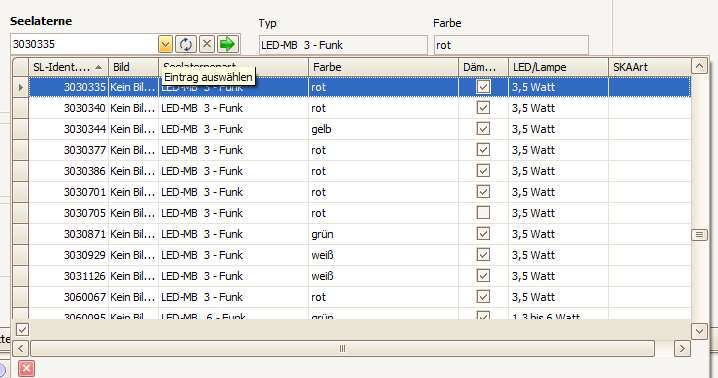This screenshot has width=718, height=378.
Task: Sort by SL-Ident column header
Action: [69, 67]
